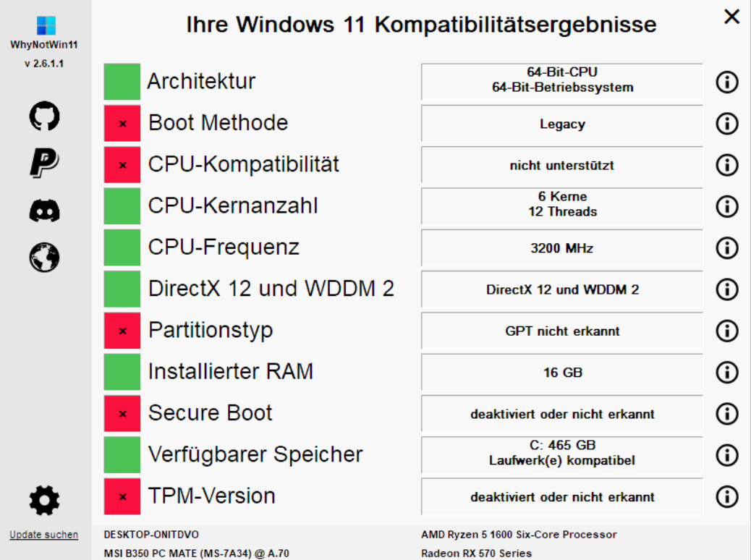
Task: Show info for Boot Methode
Action: coord(727,124)
